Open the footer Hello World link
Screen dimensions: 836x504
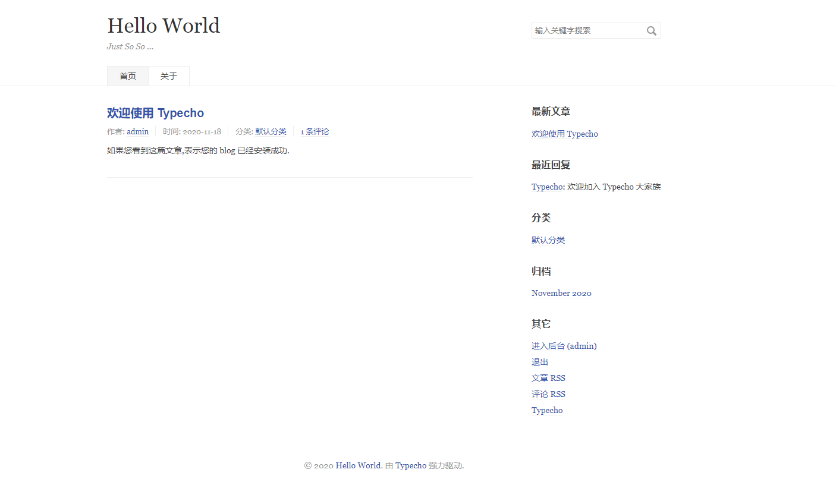tap(358, 465)
